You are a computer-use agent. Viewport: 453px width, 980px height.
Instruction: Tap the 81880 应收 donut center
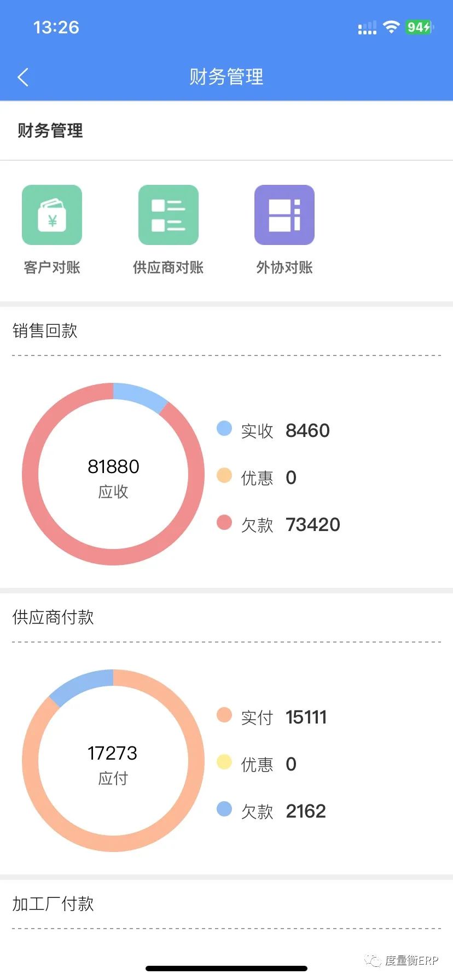click(113, 478)
